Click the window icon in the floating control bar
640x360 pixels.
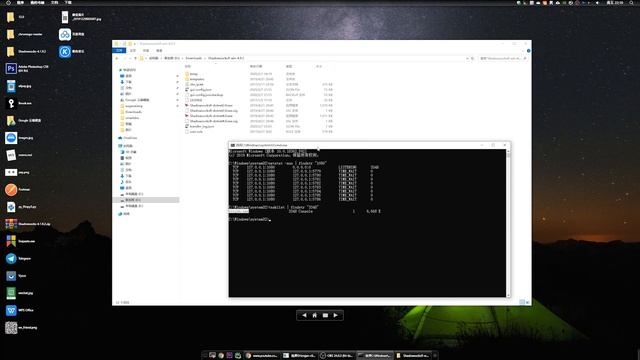point(325,315)
